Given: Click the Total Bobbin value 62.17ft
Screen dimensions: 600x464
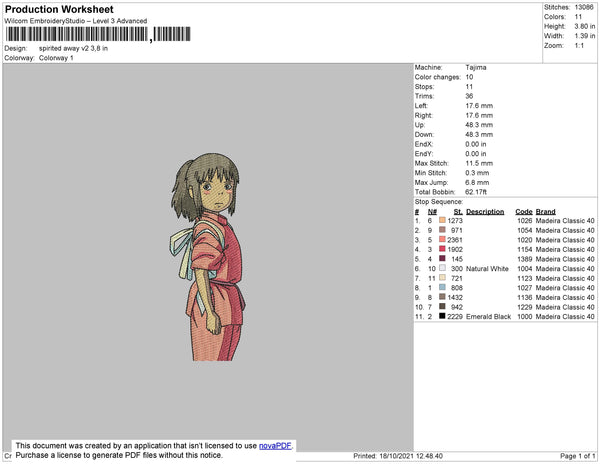Looking at the screenshot, I should [x=482, y=191].
